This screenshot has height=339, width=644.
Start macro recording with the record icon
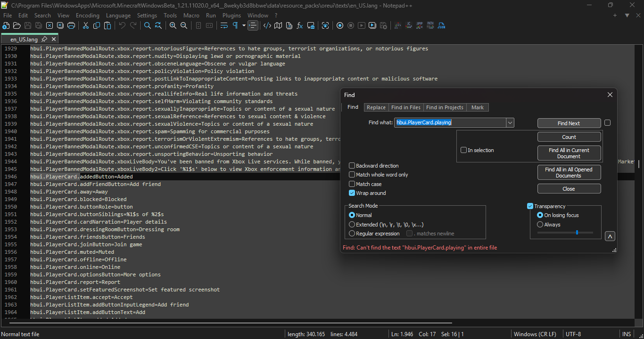(x=340, y=25)
